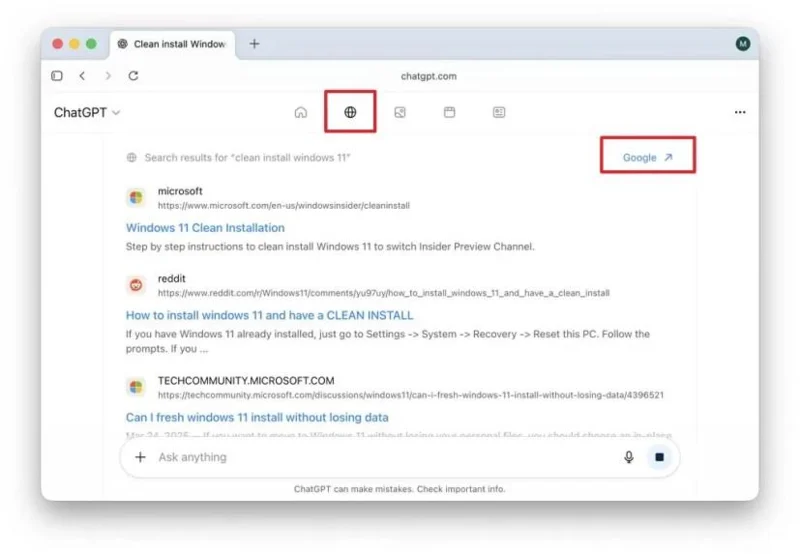This screenshot has height=554, width=800.
Task: Expand the ChatGPT model dropdown
Action: 87,112
